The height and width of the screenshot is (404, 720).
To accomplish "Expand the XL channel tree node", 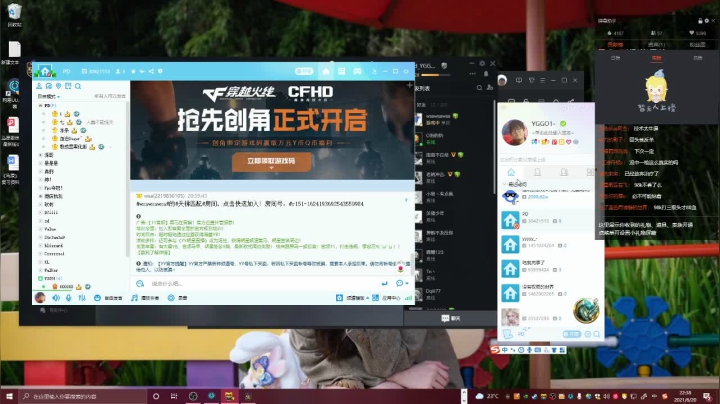I will point(40,262).
